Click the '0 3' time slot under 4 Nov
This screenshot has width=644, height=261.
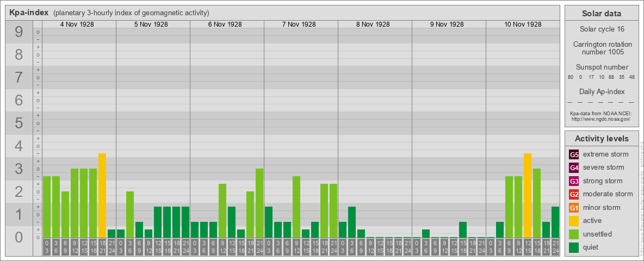click(47, 247)
